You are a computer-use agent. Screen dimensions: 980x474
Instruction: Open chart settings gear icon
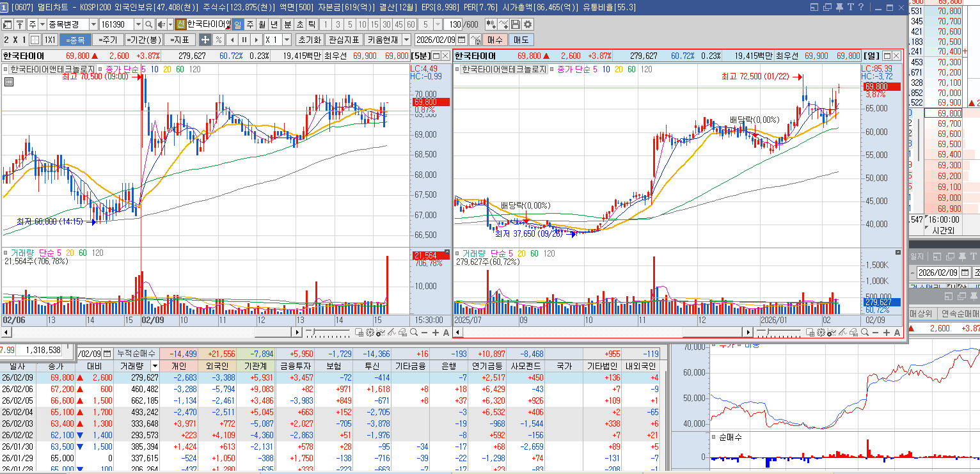point(528,24)
